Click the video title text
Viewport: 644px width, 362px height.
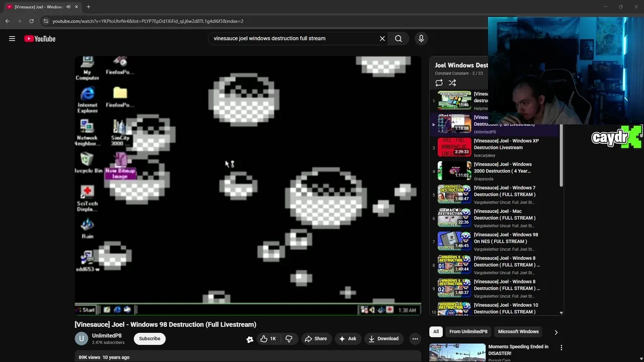click(x=166, y=325)
